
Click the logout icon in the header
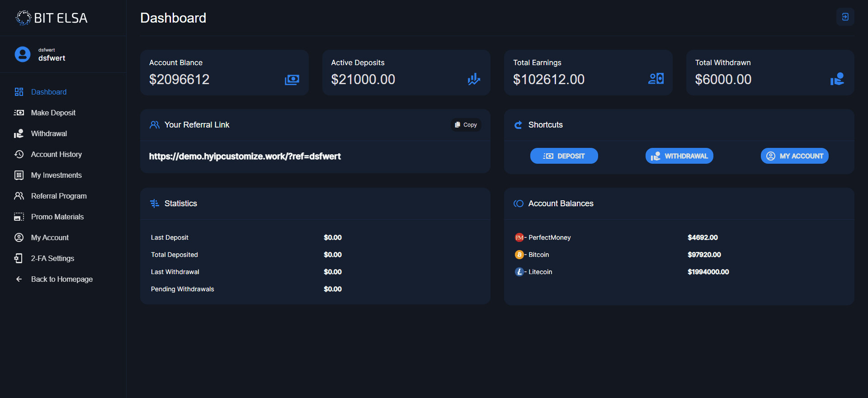[845, 17]
